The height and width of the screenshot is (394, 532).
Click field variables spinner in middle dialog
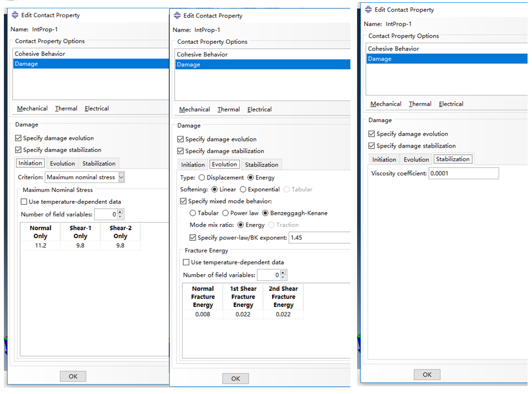click(284, 275)
